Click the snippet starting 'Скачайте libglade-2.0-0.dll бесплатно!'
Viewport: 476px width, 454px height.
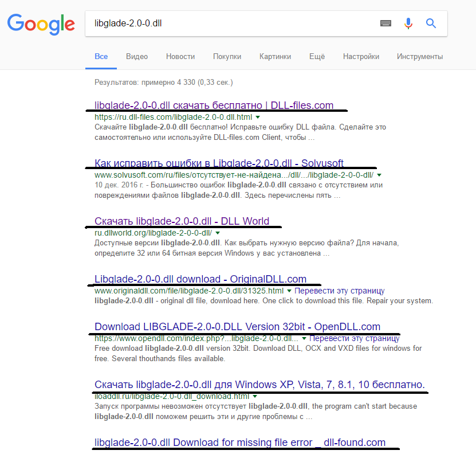(240, 132)
